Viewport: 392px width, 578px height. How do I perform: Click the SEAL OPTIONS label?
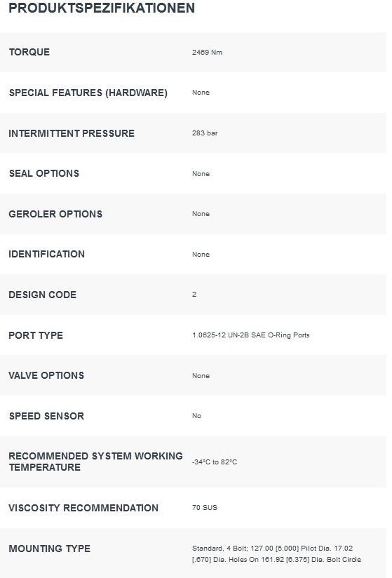tap(44, 173)
